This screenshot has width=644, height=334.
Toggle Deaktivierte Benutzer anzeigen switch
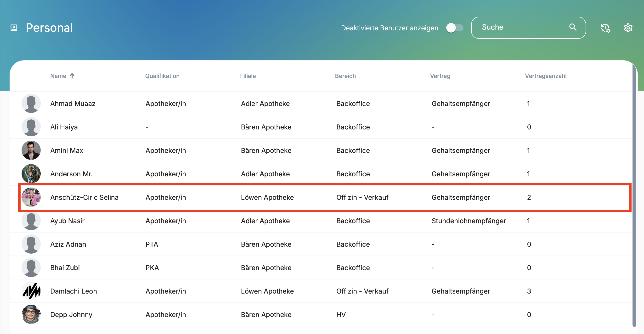tap(454, 28)
